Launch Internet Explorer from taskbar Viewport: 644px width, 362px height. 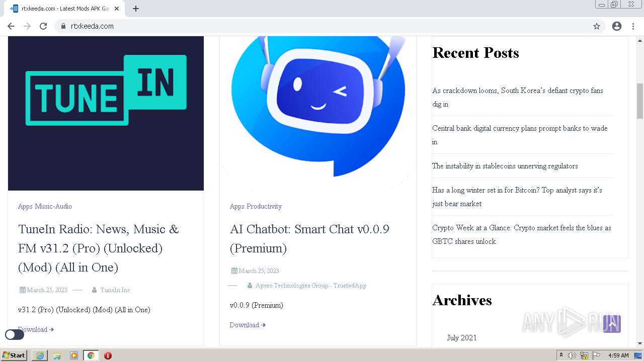(40, 355)
